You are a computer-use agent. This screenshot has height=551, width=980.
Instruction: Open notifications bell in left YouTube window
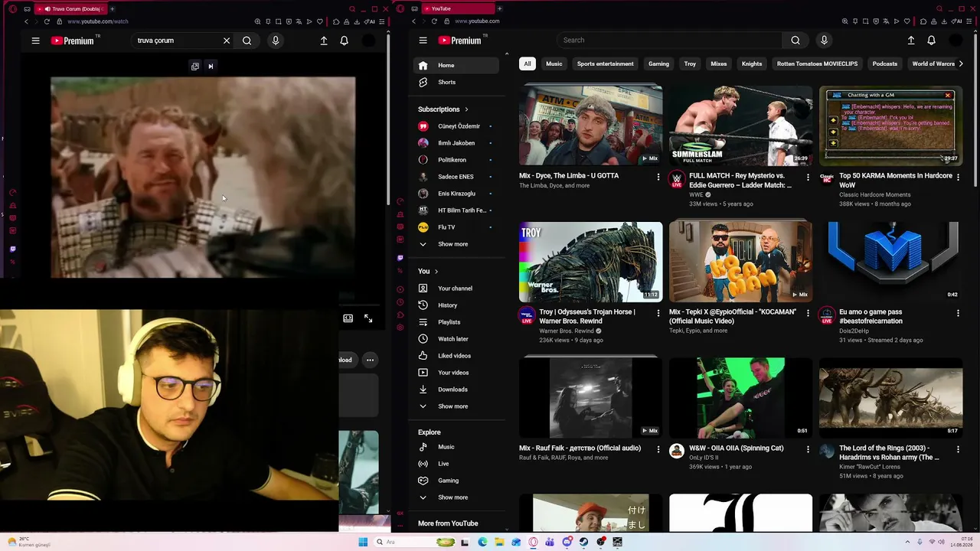click(344, 41)
